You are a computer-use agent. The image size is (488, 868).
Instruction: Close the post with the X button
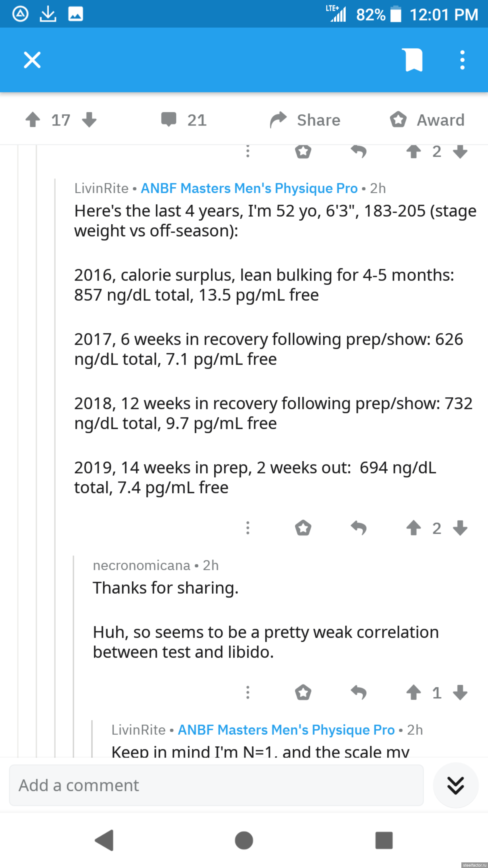click(32, 60)
